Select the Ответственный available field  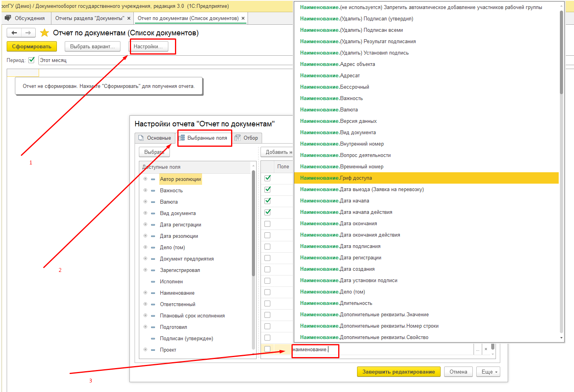177,304
